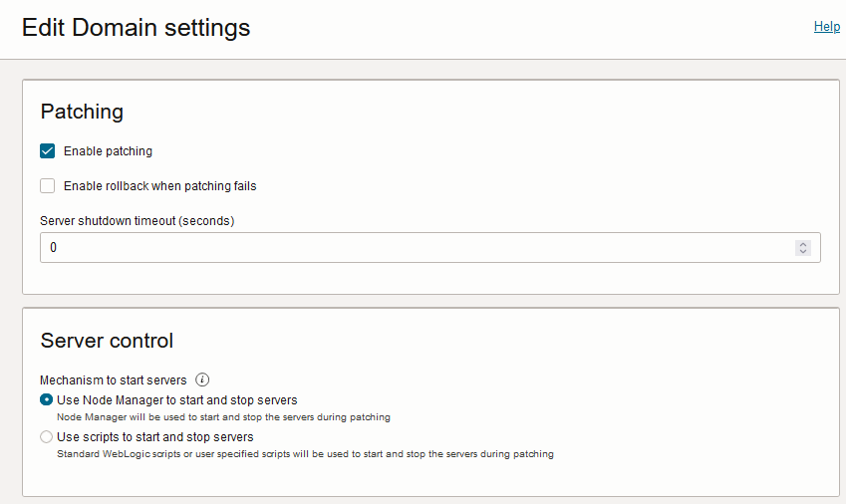Uncheck the Enable patching checkbox
Screen dimensions: 846x504
48,151
